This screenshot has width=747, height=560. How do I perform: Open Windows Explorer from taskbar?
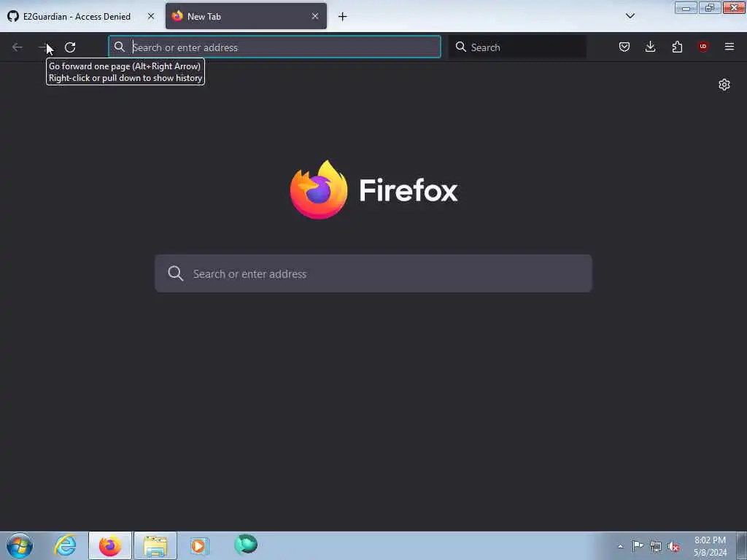click(x=155, y=545)
